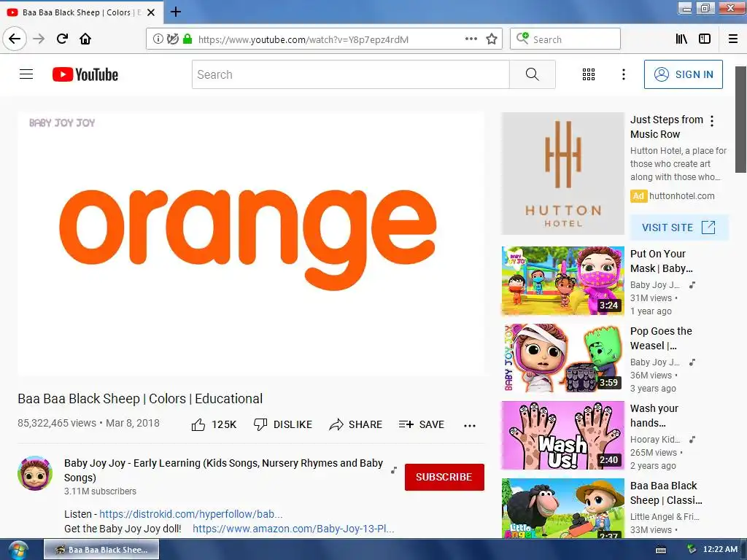Screen dimensions: 747x560
Task: Open the Windows Start button
Action: click(x=18, y=550)
